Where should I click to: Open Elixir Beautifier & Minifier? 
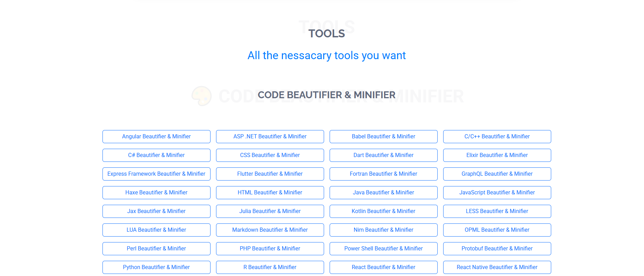[497, 155]
